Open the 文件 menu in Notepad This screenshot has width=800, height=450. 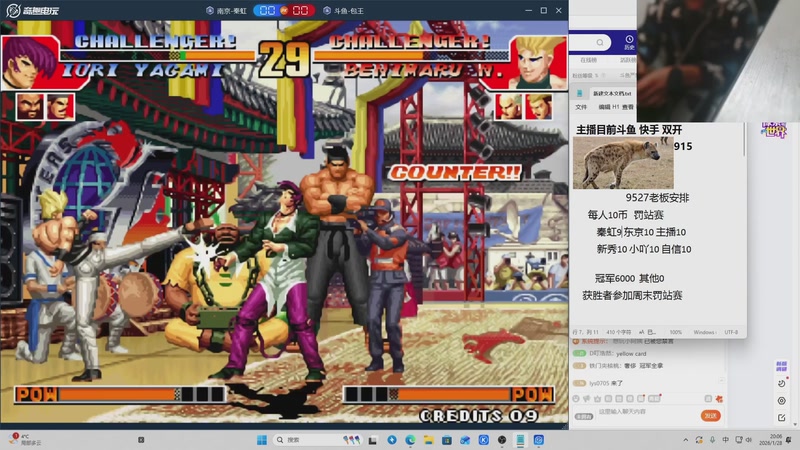click(x=581, y=107)
